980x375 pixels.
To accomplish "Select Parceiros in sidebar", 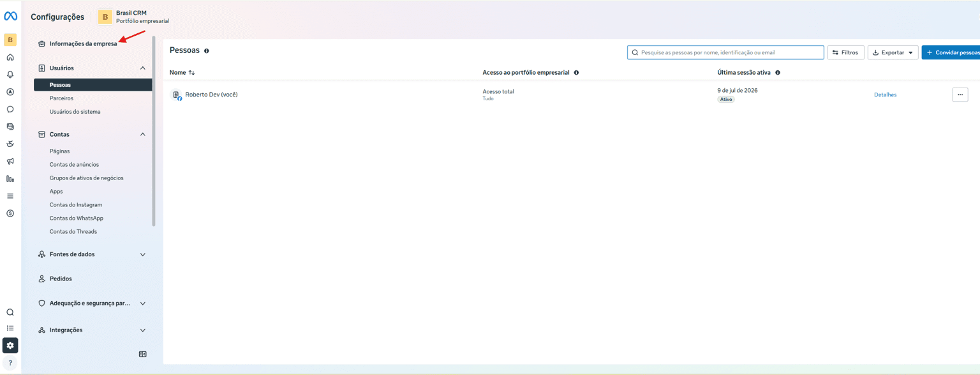I will point(61,98).
